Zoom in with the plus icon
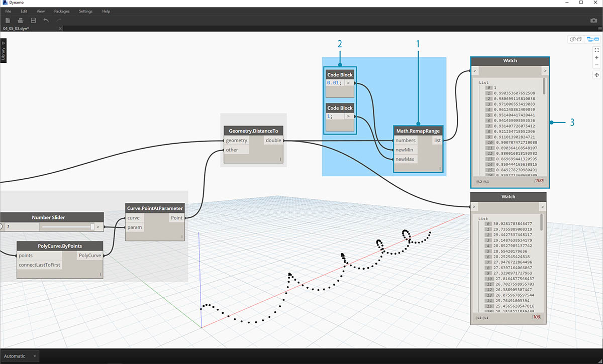The image size is (603, 364). tap(596, 58)
